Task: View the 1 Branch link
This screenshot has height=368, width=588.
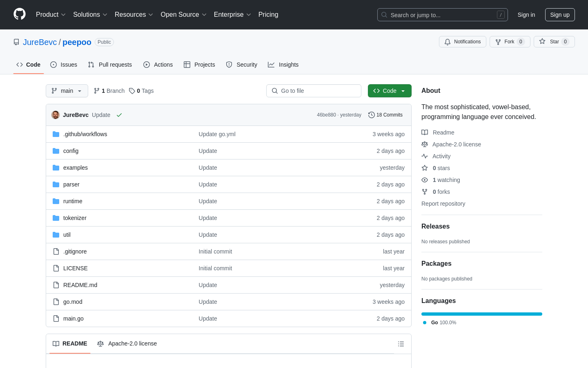Action: coord(109,91)
